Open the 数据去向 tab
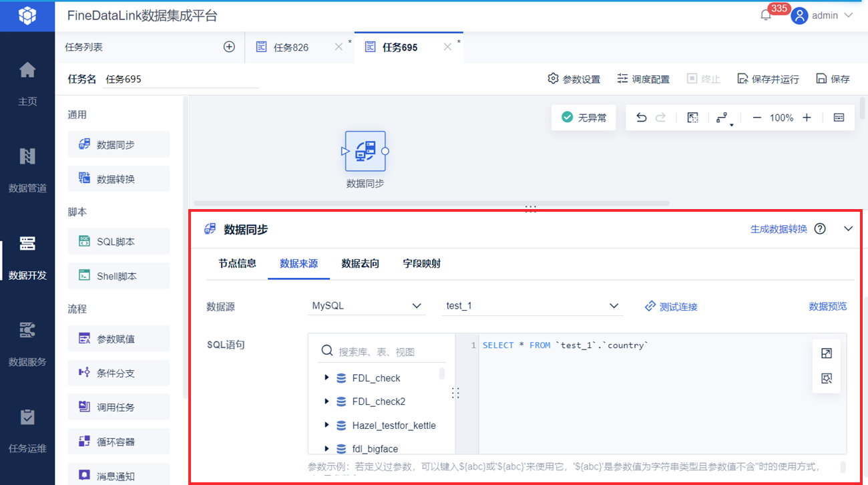Image resolution: width=868 pixels, height=485 pixels. (360, 263)
